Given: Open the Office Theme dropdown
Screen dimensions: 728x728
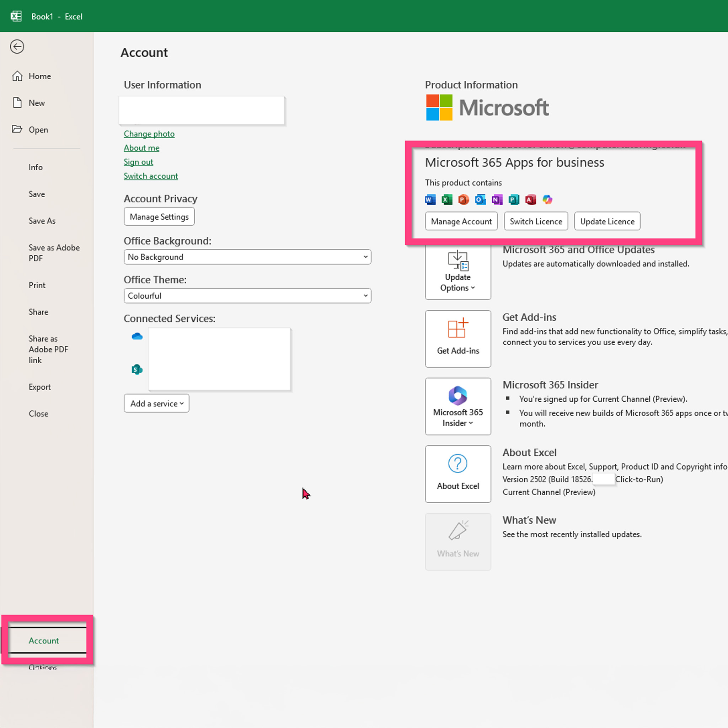Looking at the screenshot, I should [x=247, y=296].
